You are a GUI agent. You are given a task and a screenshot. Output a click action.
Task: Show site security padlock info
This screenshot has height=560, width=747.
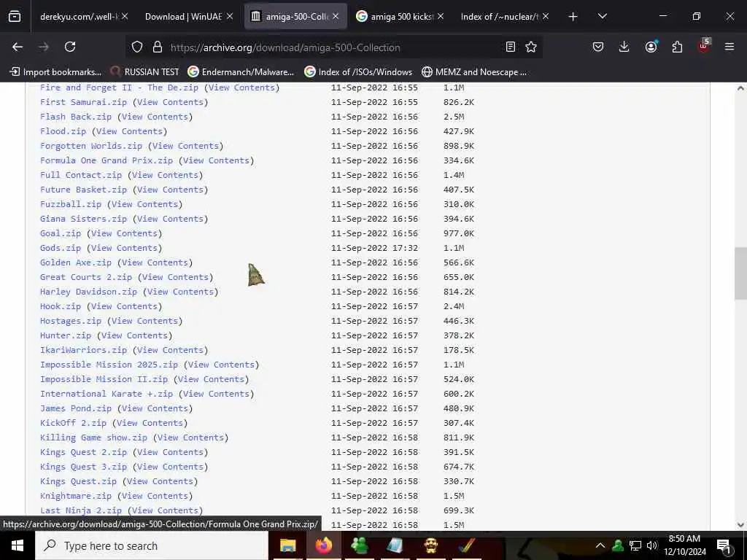coord(158,47)
